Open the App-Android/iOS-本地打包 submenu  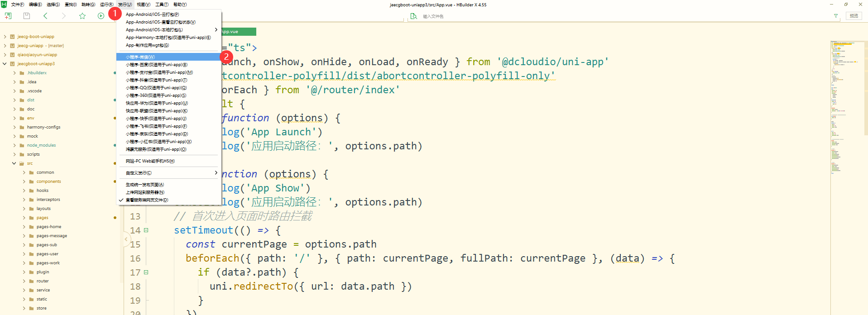[x=168, y=30]
